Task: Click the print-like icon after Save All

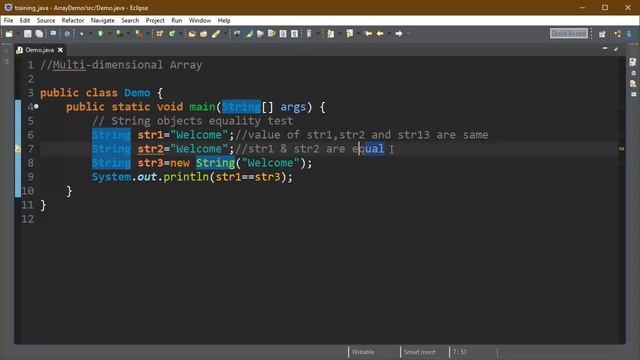Action: pyautogui.click(x=53, y=33)
